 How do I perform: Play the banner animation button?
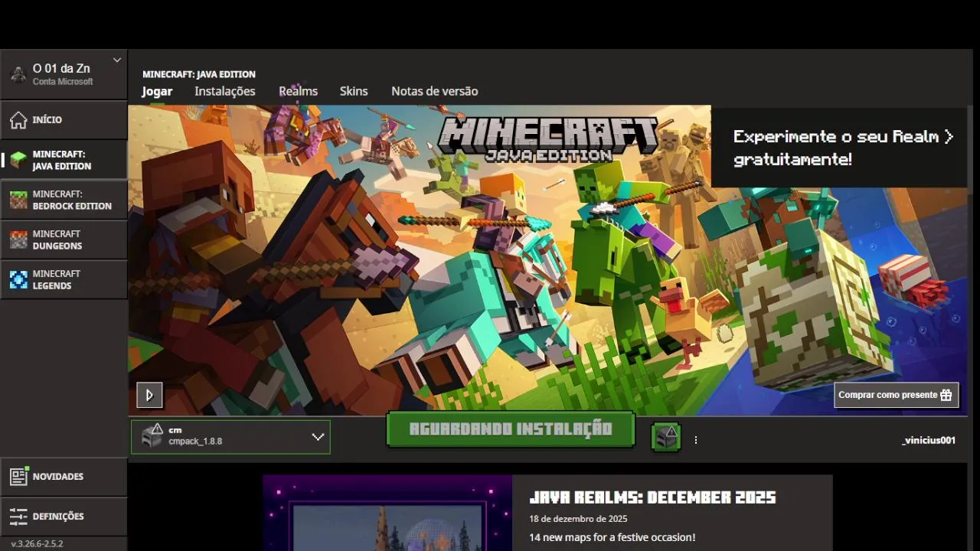click(x=149, y=395)
